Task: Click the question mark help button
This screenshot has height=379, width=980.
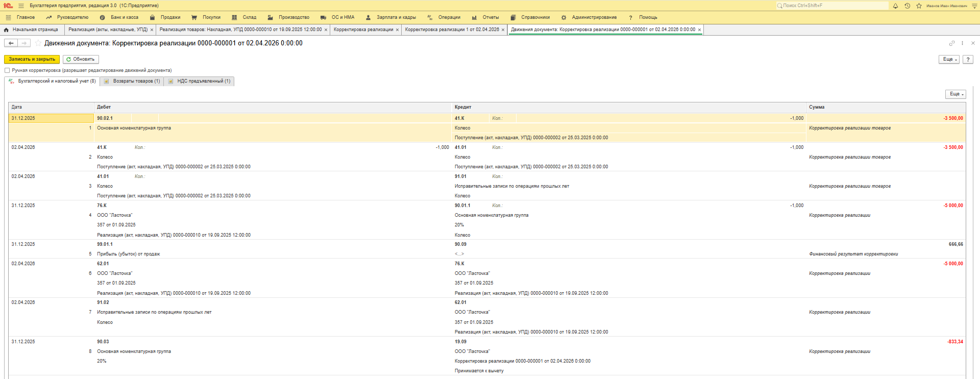Action: click(x=968, y=60)
